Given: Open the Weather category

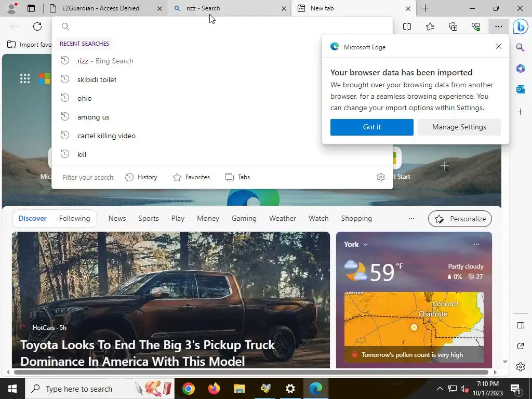Looking at the screenshot, I should [282, 219].
